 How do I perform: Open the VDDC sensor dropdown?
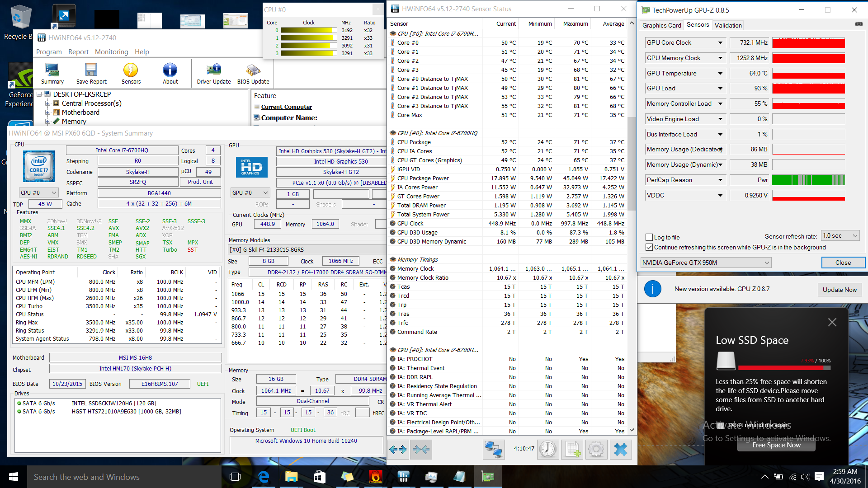[720, 195]
